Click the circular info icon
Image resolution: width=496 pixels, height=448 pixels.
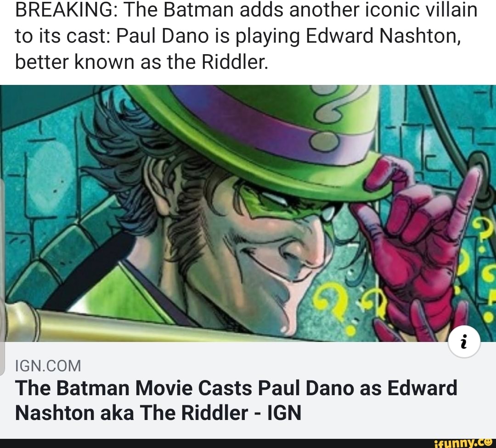pos(465,341)
